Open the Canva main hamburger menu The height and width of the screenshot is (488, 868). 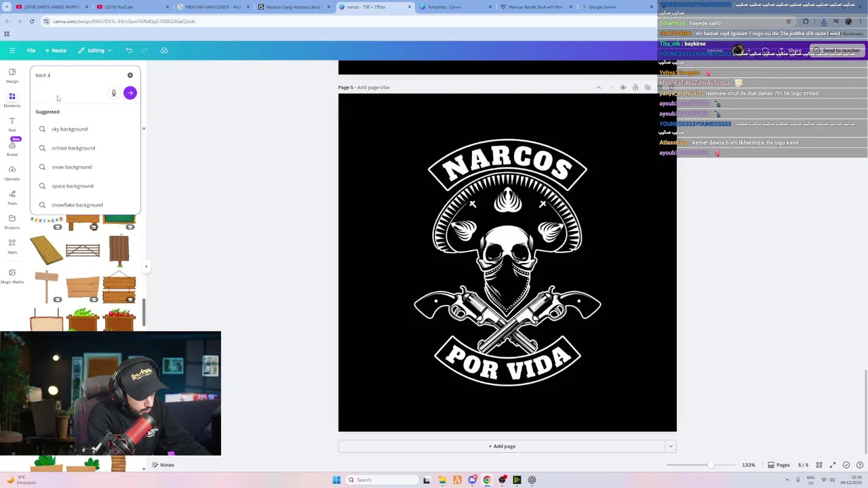tap(12, 50)
